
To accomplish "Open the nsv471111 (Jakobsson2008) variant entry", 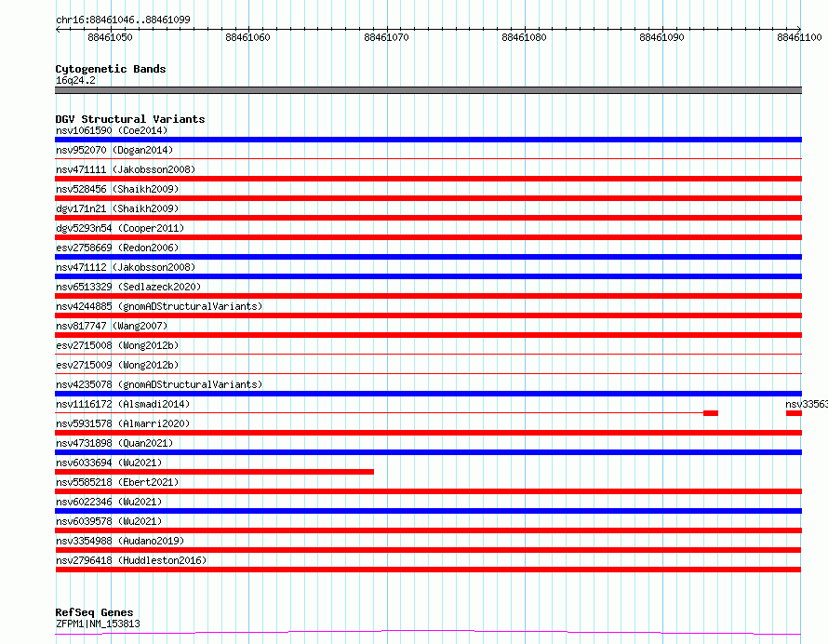I will point(126,169).
